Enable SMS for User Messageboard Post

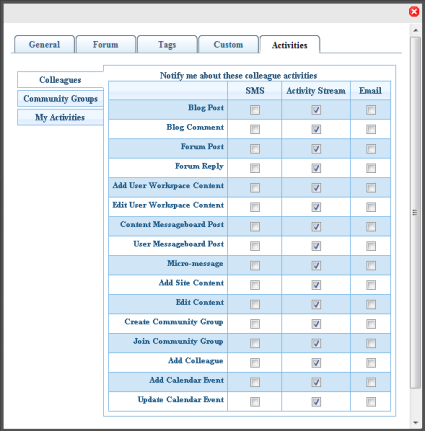pyautogui.click(x=255, y=246)
